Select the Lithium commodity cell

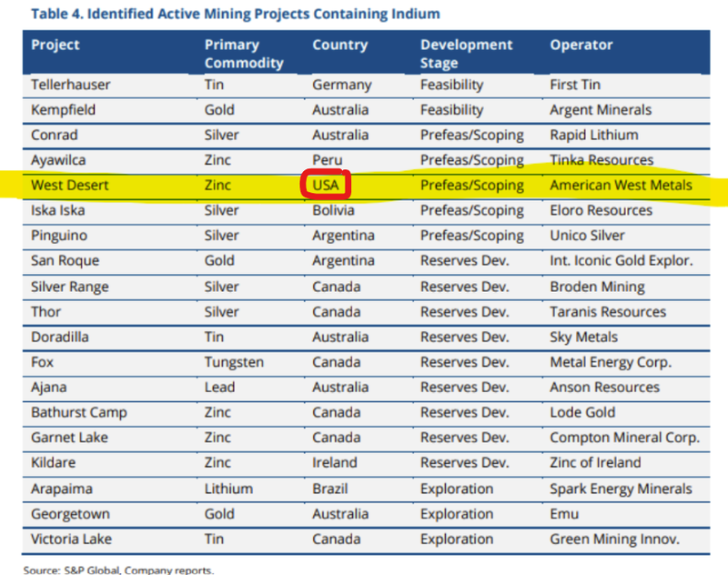click(x=228, y=489)
